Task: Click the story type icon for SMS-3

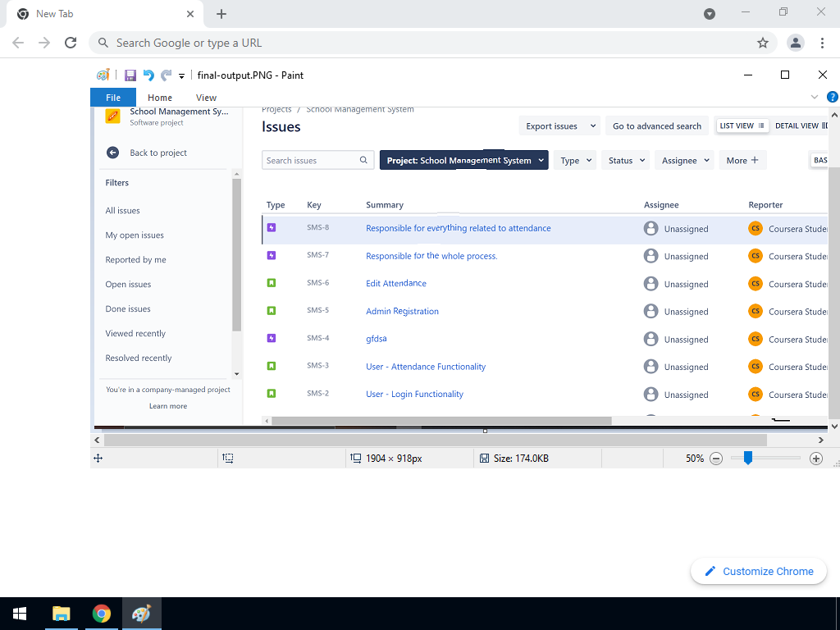Action: point(272,366)
